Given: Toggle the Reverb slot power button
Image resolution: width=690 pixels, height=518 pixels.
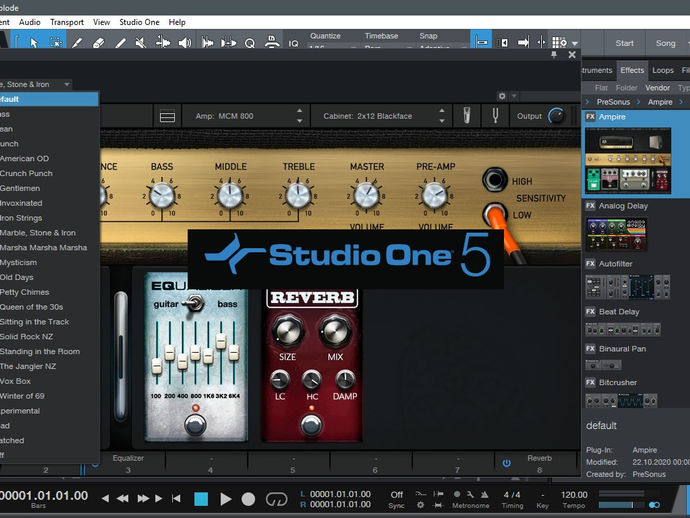Looking at the screenshot, I should [x=506, y=463].
